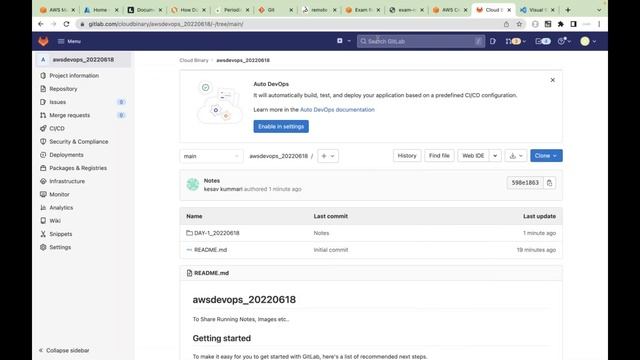The image size is (640, 360).
Task: Open a new browser tab
Action: 568,10
